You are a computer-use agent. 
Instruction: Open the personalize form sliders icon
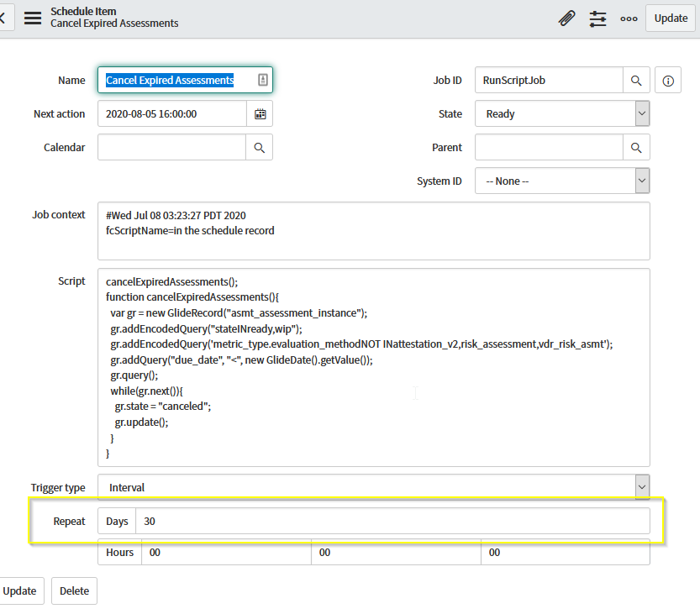click(597, 18)
